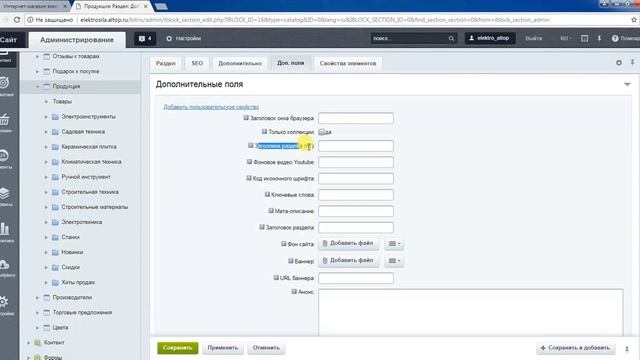The width and height of the screenshot is (640, 360).
Task: Reload the browser page
Action: click(x=17, y=20)
